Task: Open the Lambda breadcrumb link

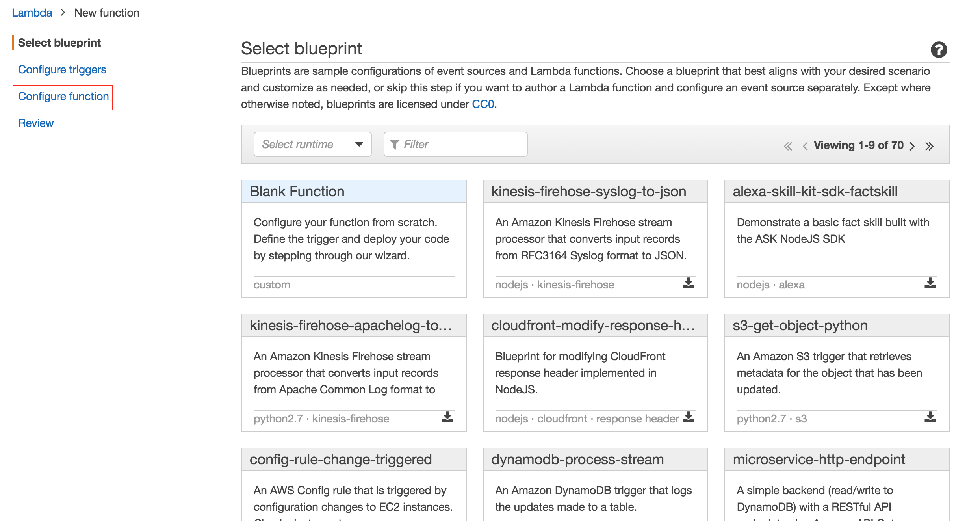Action: 32,13
